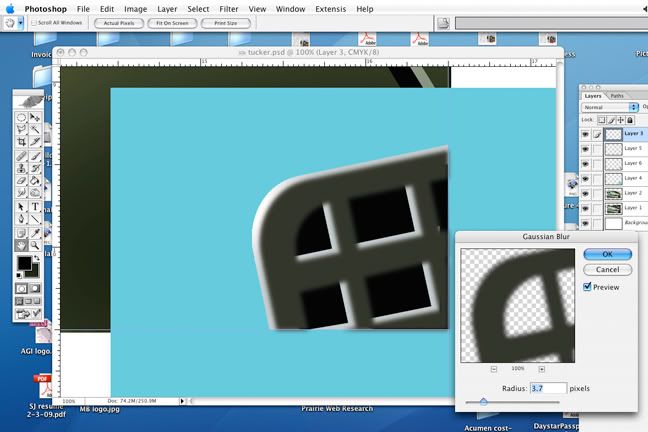Image resolution: width=648 pixels, height=432 pixels.
Task: Select the Zoom magnifier tool
Action: pos(35,246)
